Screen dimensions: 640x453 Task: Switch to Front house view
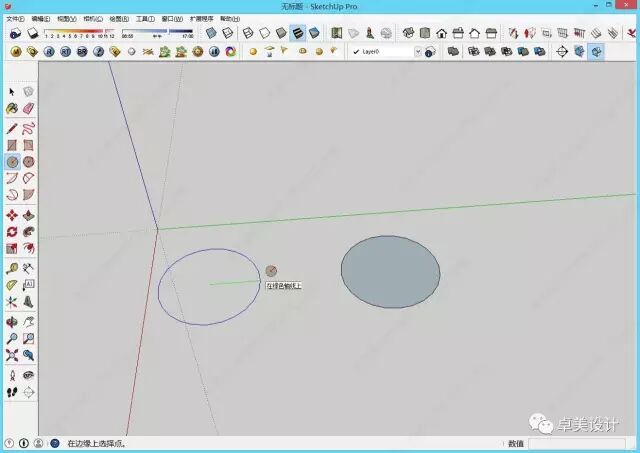[x=441, y=33]
